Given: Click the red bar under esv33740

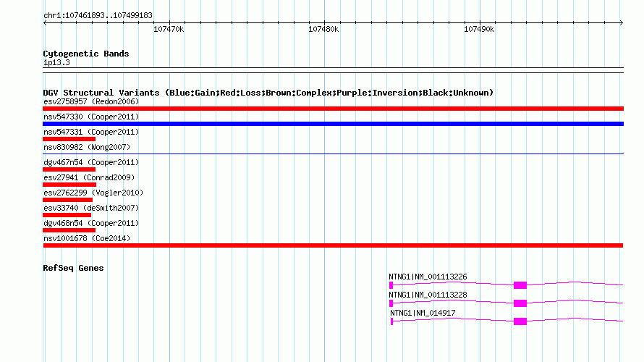Looking at the screenshot, I should [x=67, y=215].
